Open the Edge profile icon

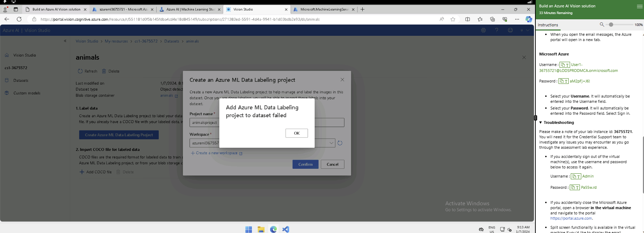click(5, 9)
